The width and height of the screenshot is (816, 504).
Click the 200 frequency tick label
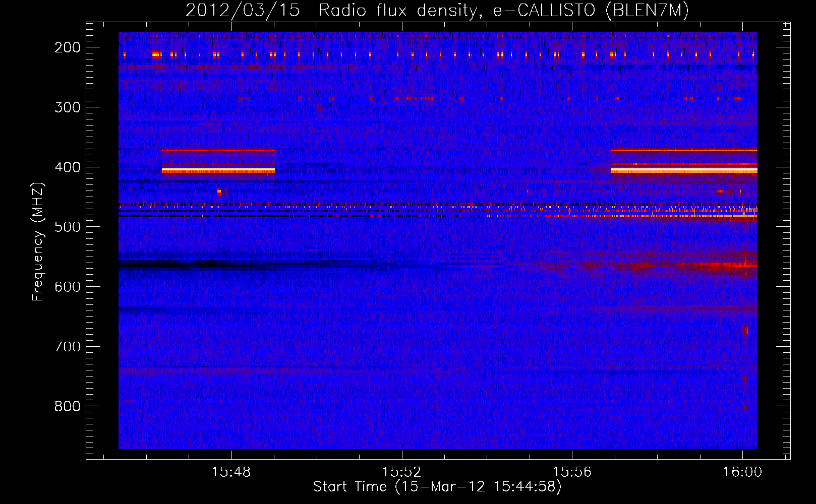[x=68, y=47]
